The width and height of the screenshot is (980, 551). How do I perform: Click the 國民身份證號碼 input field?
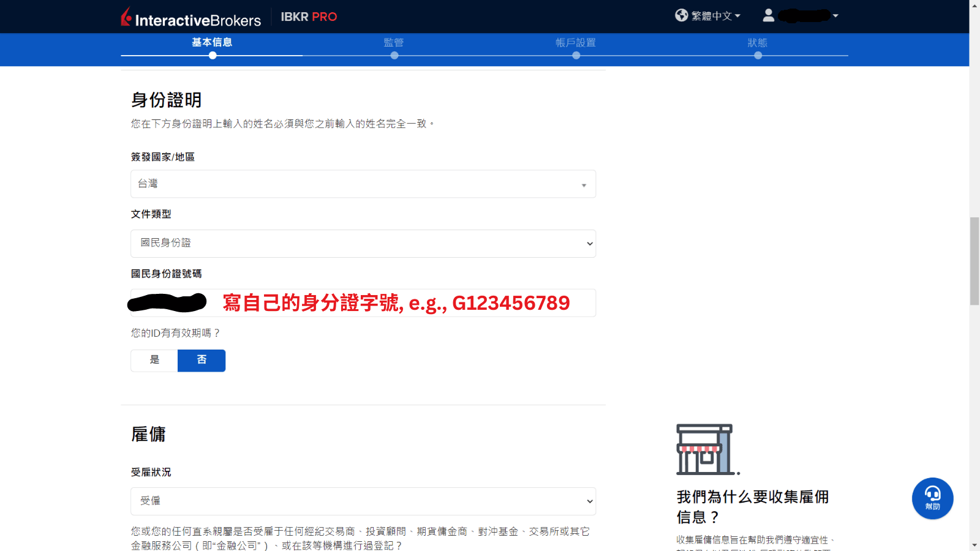click(363, 302)
